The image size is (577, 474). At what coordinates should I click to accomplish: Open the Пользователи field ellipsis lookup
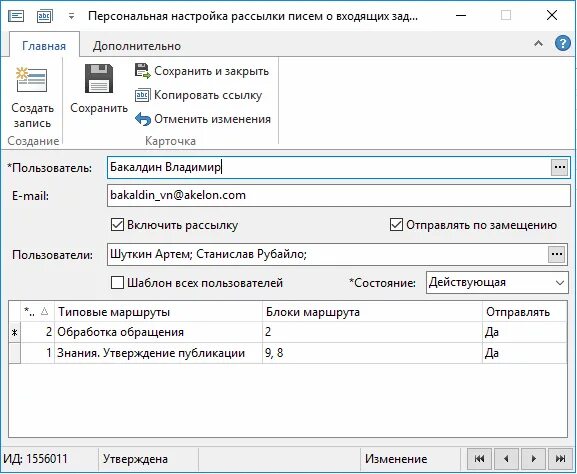click(556, 254)
